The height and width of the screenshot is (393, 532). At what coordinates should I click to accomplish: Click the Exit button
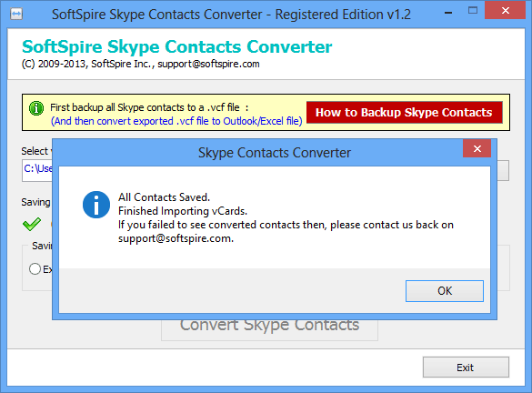coord(466,367)
